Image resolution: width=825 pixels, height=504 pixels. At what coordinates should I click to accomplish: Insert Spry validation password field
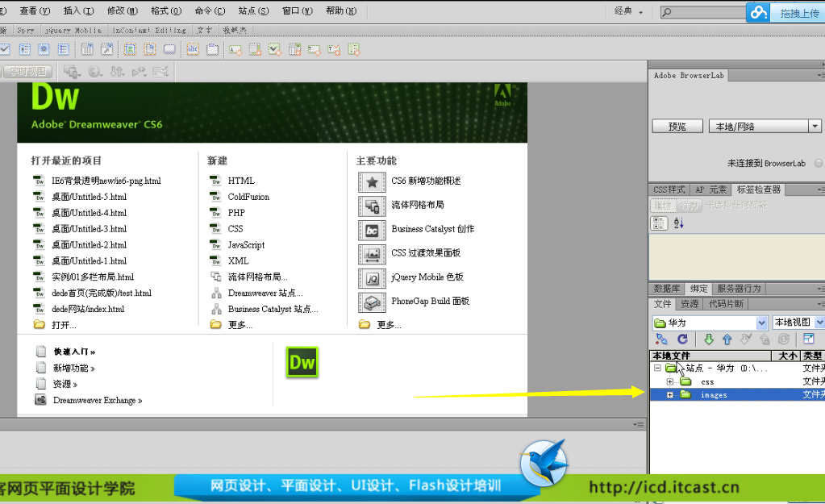click(314, 49)
